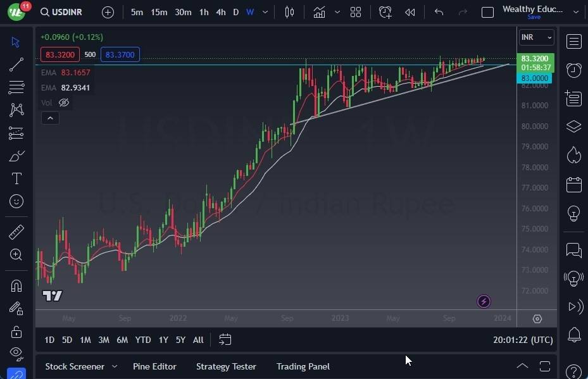Hide the Vol indicator with its eye toggle
The width and height of the screenshot is (588, 379).
point(63,103)
